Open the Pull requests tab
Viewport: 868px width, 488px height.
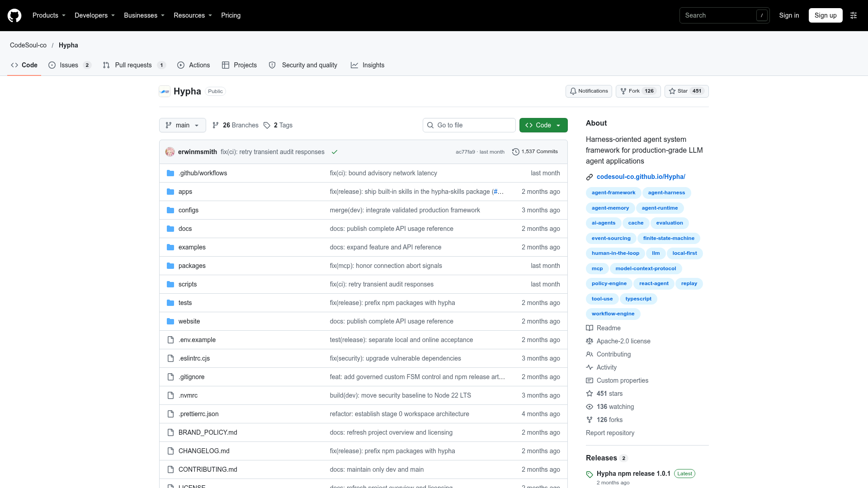(134, 65)
